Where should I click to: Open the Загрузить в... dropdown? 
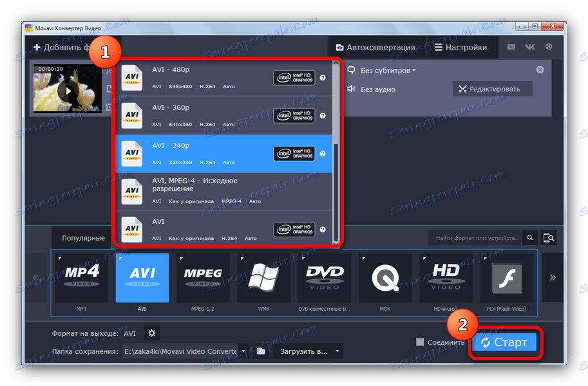307,351
